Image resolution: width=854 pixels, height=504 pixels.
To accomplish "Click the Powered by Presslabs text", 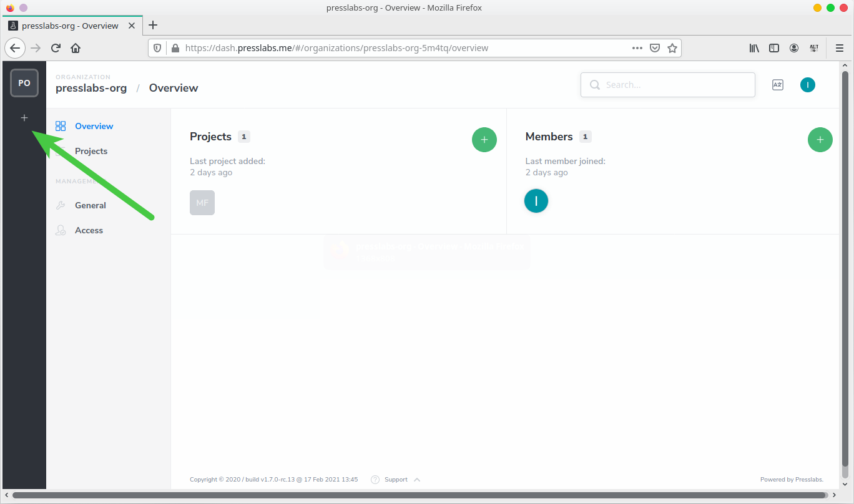I will [792, 480].
